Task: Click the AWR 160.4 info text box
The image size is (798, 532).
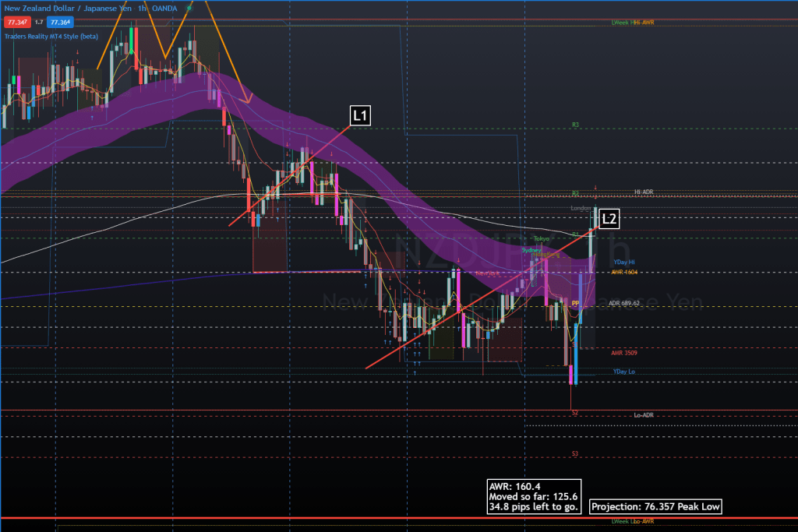Action: click(533, 495)
